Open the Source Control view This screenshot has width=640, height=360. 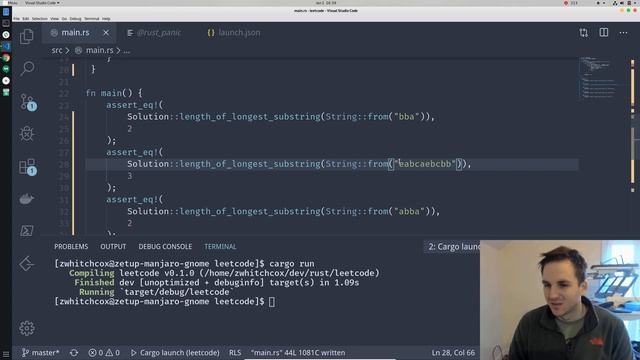click(27, 102)
